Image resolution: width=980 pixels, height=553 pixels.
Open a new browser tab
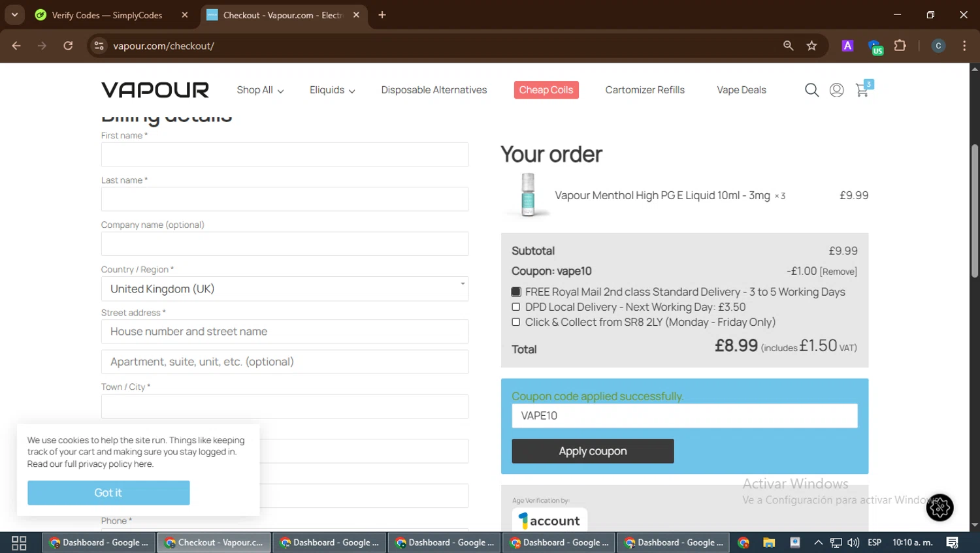point(382,15)
